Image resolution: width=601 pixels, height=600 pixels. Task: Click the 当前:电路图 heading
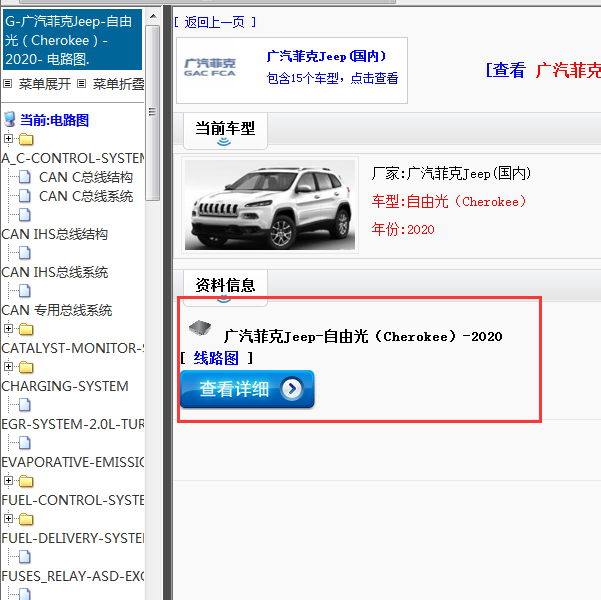54,120
